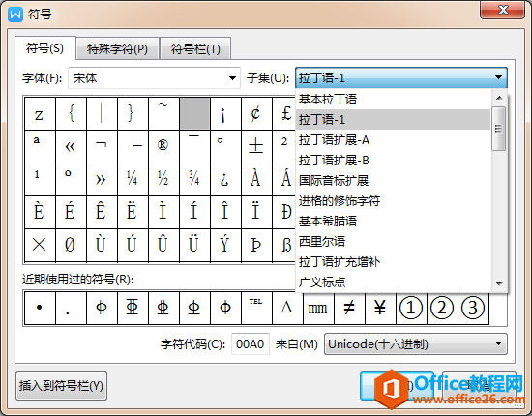Select the inverted question ¿ symbol
Viewport: 532px width, 416px height.
(225, 179)
